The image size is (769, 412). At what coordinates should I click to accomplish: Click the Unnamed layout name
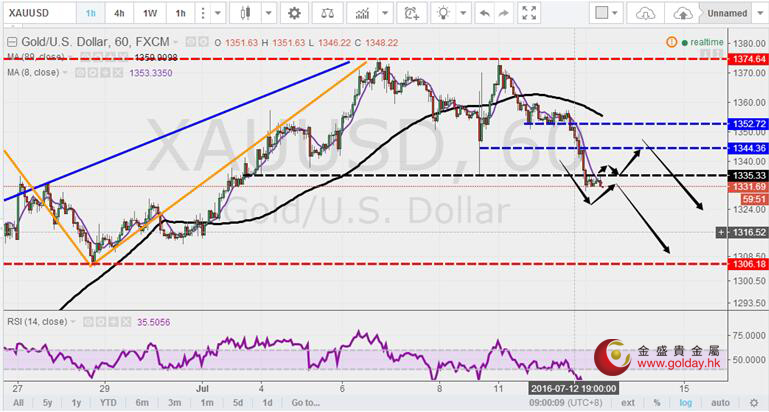pos(727,13)
